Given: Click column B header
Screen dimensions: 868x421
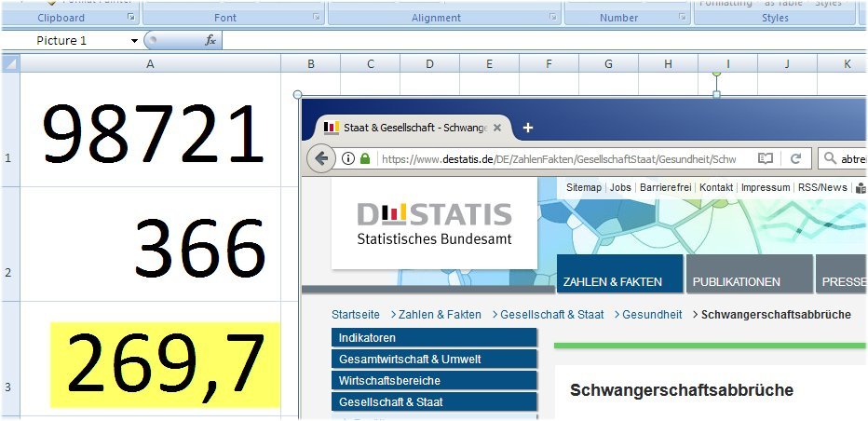Looking at the screenshot, I should (310, 63).
